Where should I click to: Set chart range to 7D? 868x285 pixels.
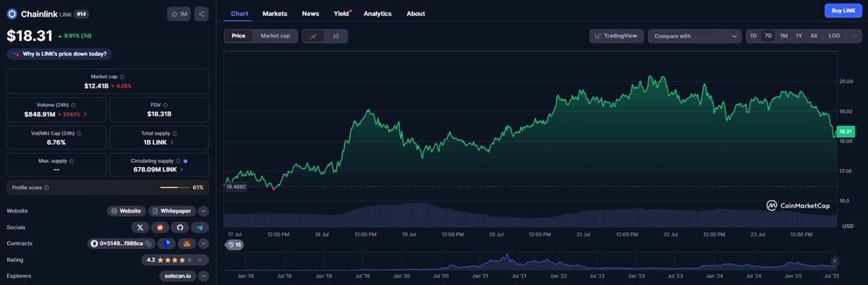click(768, 35)
